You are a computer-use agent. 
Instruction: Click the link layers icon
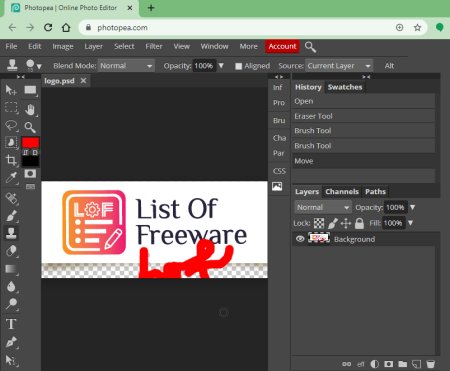coord(346,364)
